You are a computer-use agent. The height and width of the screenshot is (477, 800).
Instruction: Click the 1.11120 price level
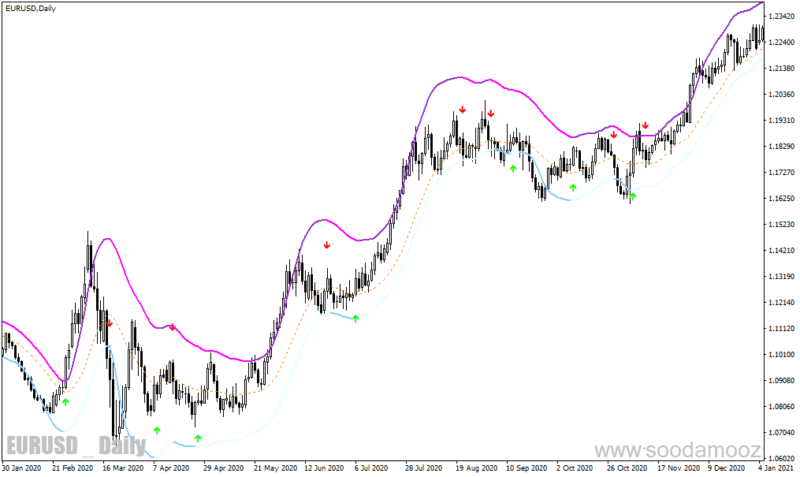pos(782,329)
